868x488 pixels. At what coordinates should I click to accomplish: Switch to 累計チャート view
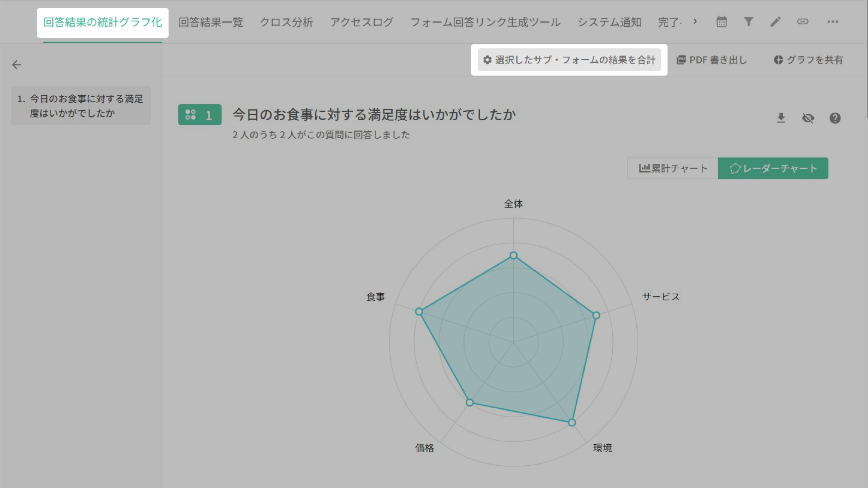[673, 168]
